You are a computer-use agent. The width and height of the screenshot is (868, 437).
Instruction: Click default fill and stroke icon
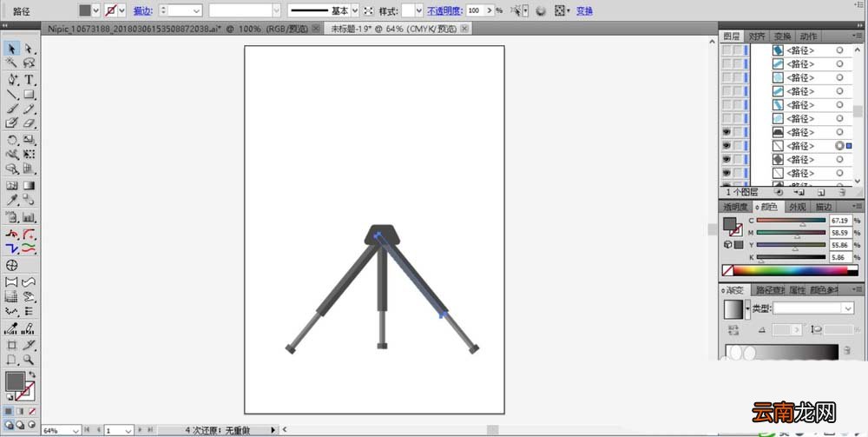tap(10, 397)
